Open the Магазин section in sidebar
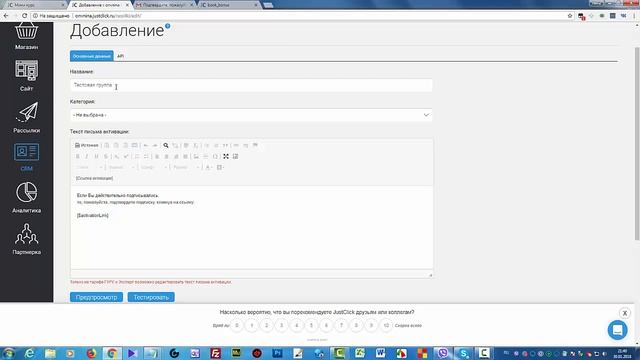This screenshot has width=640, height=360. pyautogui.click(x=27, y=36)
